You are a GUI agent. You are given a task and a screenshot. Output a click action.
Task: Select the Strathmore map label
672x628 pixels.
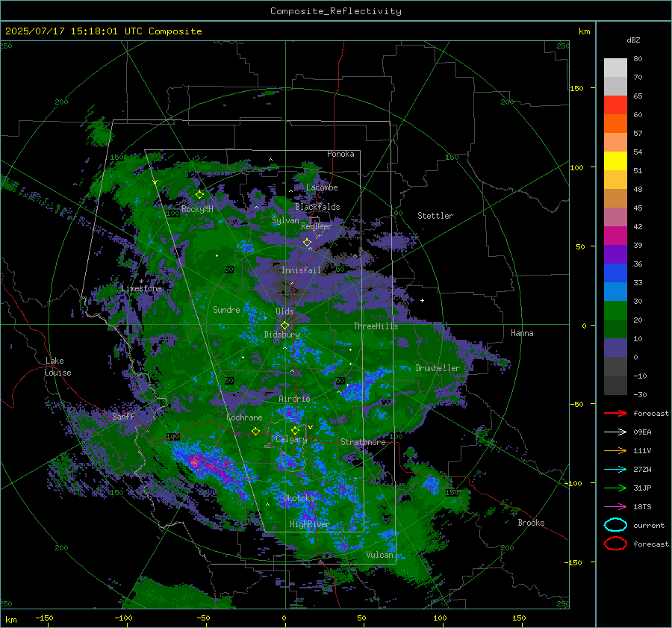coord(363,442)
